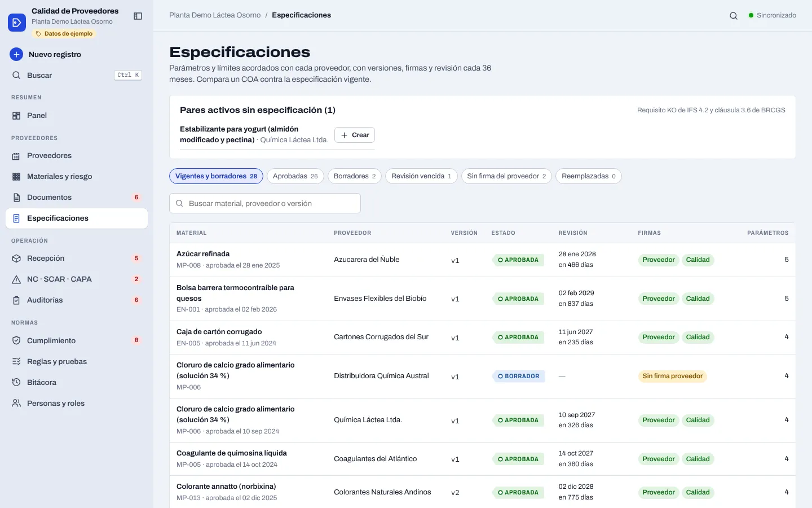Open Colorante annatto (norbixina) row

point(483,492)
